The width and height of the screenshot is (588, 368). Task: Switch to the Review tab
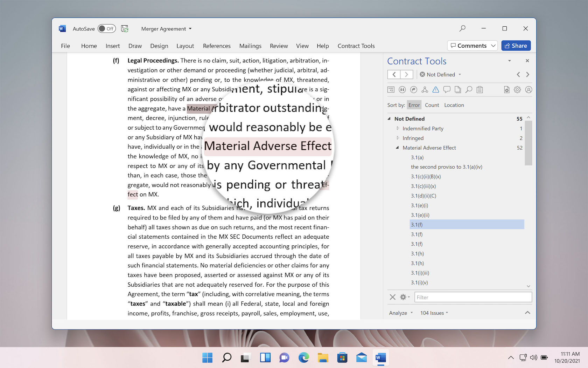click(x=279, y=46)
